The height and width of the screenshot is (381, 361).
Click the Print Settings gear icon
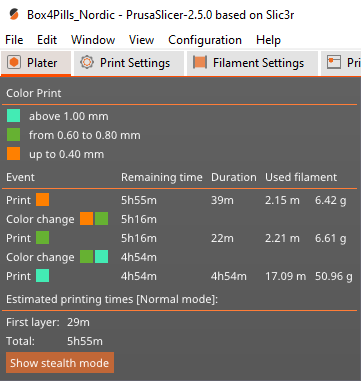(87, 63)
